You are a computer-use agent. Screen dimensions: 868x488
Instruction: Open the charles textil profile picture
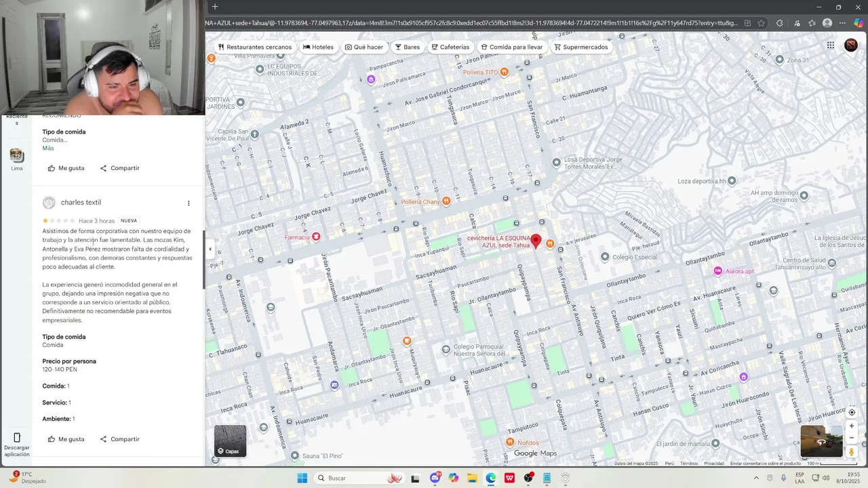coord(49,203)
